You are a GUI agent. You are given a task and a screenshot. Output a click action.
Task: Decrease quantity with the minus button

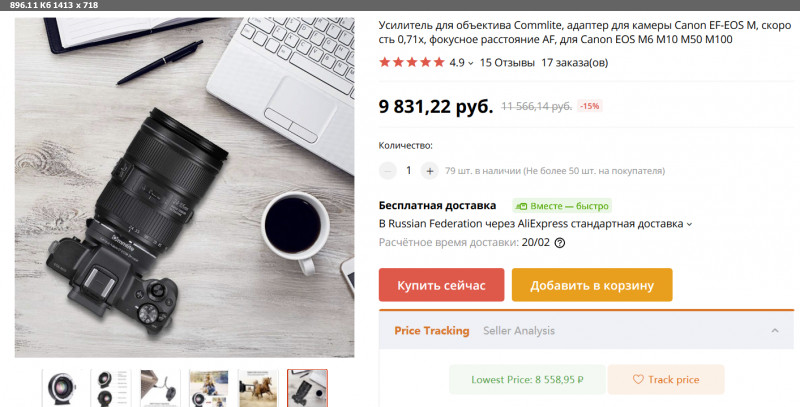(388, 171)
